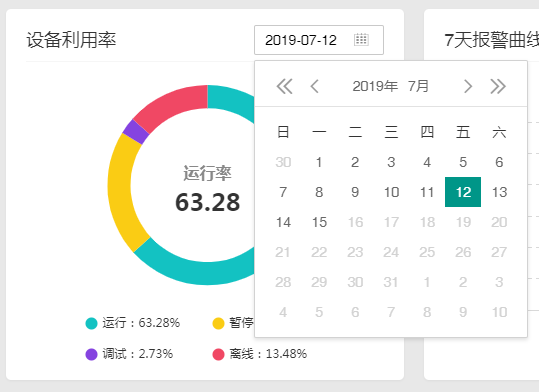The height and width of the screenshot is (392, 539).
Task: Select July 13 in the calendar
Action: coord(499,192)
